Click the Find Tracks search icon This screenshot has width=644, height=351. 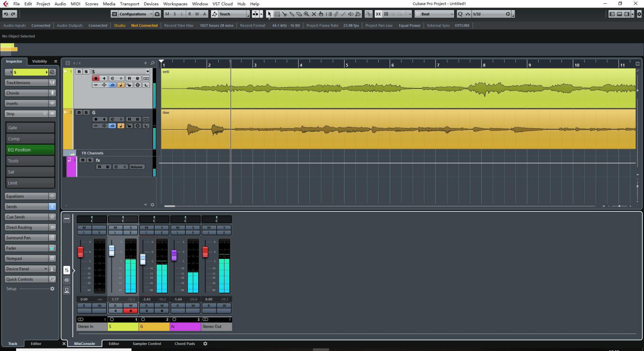pos(152,63)
